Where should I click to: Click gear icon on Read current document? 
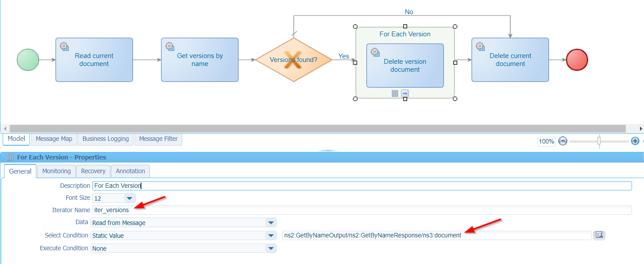click(64, 47)
